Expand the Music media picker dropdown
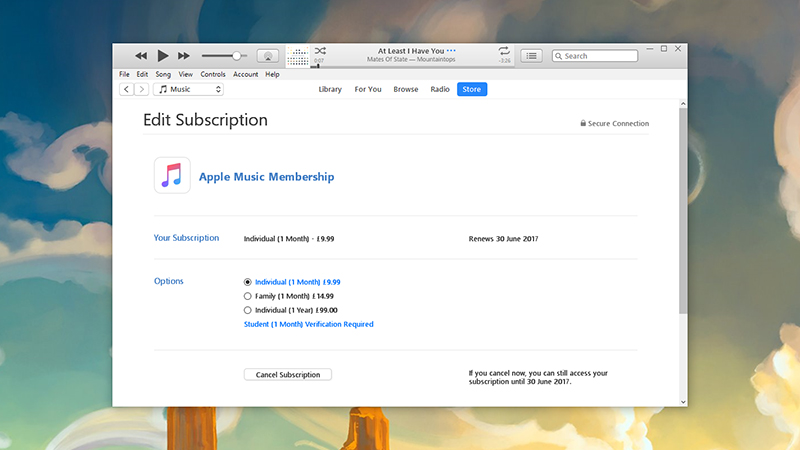 tap(188, 89)
